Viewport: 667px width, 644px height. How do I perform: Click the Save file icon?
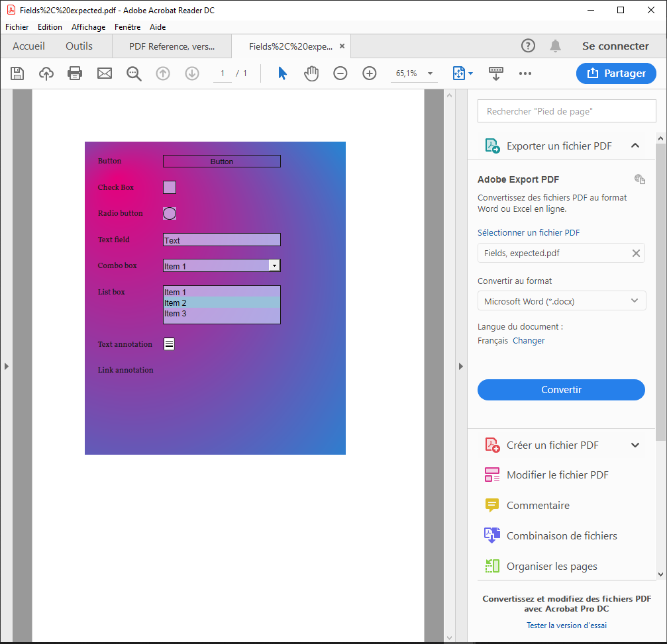17,73
